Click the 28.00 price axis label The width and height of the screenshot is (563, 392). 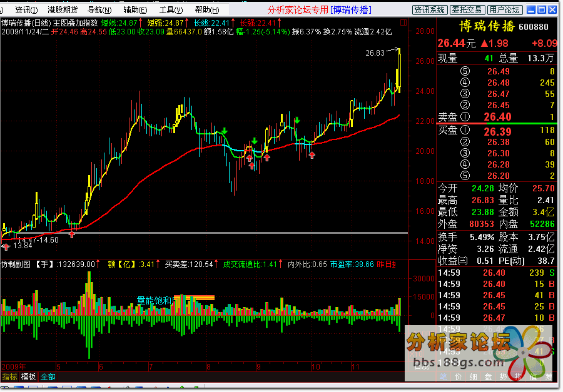click(425, 31)
